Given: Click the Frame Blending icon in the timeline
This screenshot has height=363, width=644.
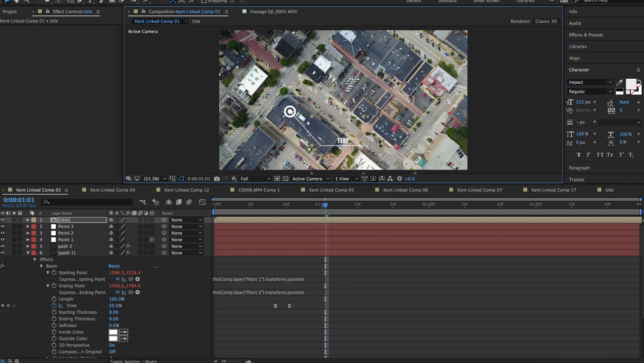Looking at the screenshot, I should click(179, 202).
